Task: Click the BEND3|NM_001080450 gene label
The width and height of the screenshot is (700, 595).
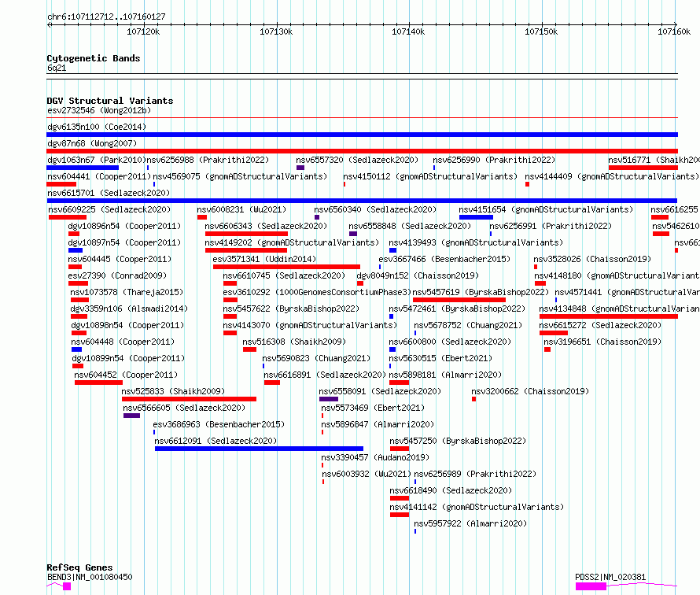Action: pos(90,577)
